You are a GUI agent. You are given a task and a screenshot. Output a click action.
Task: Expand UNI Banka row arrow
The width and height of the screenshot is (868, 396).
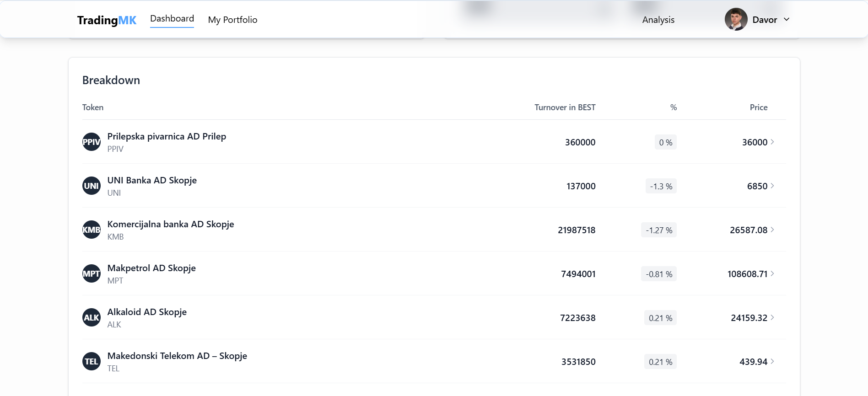click(772, 186)
